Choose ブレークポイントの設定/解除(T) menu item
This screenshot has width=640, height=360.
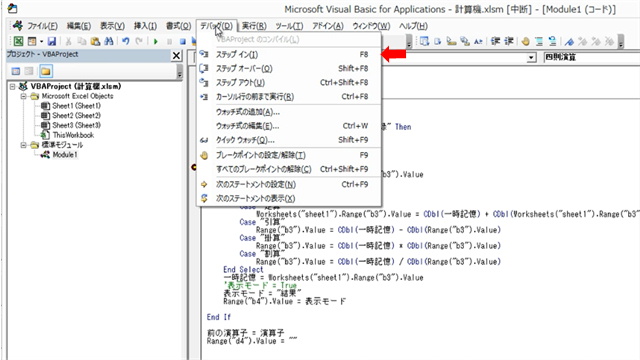tap(289, 155)
